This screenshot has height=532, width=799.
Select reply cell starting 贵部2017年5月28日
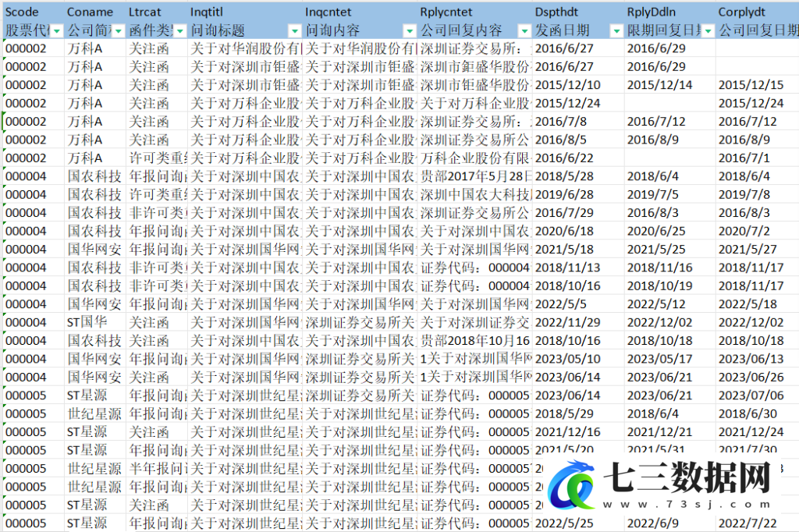pyautogui.click(x=475, y=176)
